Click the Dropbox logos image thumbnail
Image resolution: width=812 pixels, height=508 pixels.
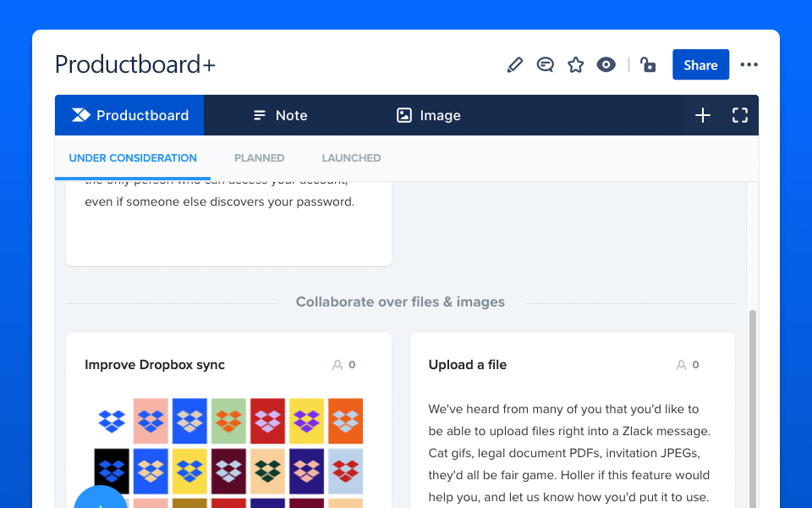point(228,452)
